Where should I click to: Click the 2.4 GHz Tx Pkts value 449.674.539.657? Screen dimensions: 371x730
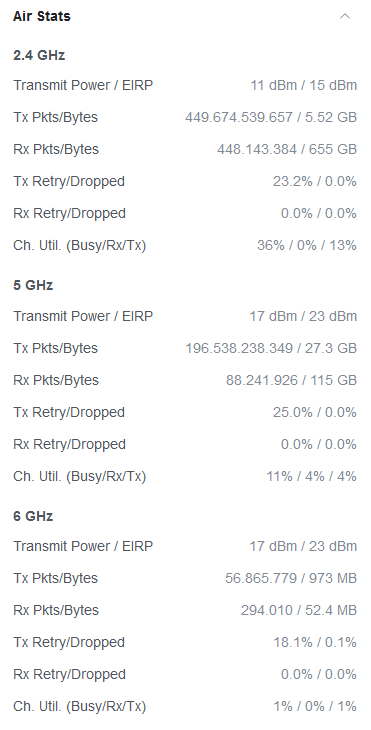coord(239,117)
